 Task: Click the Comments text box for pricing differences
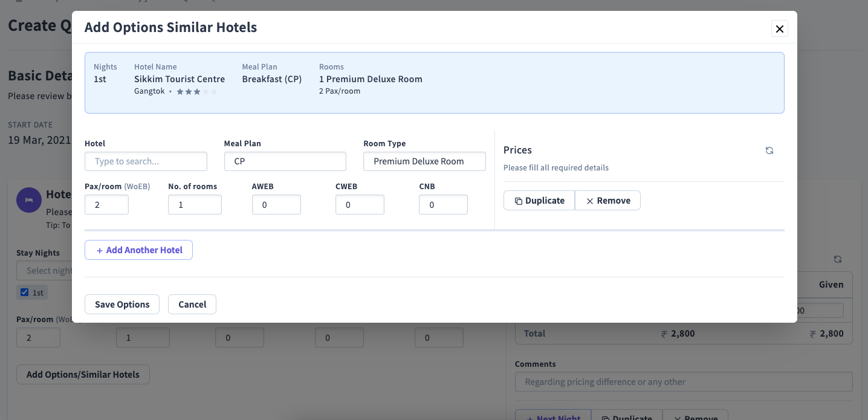click(x=683, y=381)
